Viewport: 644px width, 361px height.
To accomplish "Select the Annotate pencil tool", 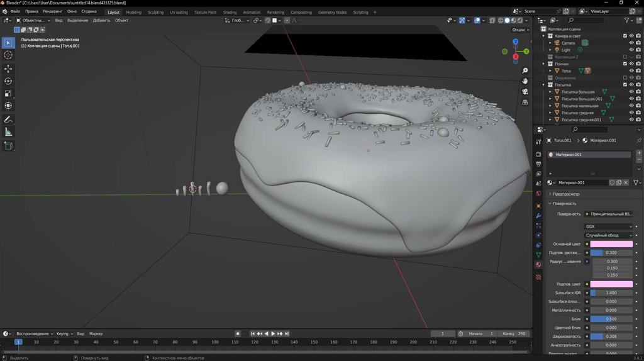I will [x=8, y=119].
